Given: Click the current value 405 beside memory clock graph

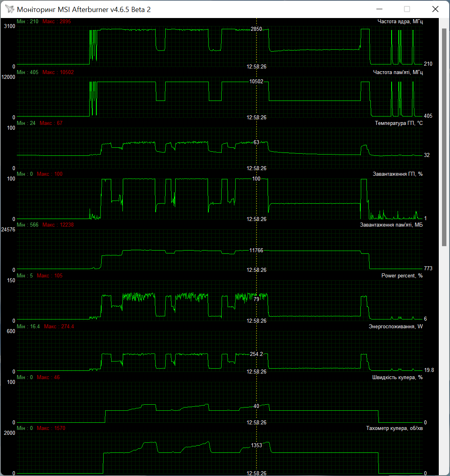Looking at the screenshot, I should pos(428,116).
